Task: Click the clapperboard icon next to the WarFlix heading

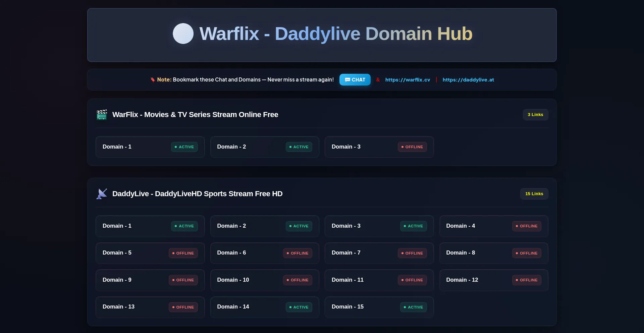Action: [x=102, y=115]
